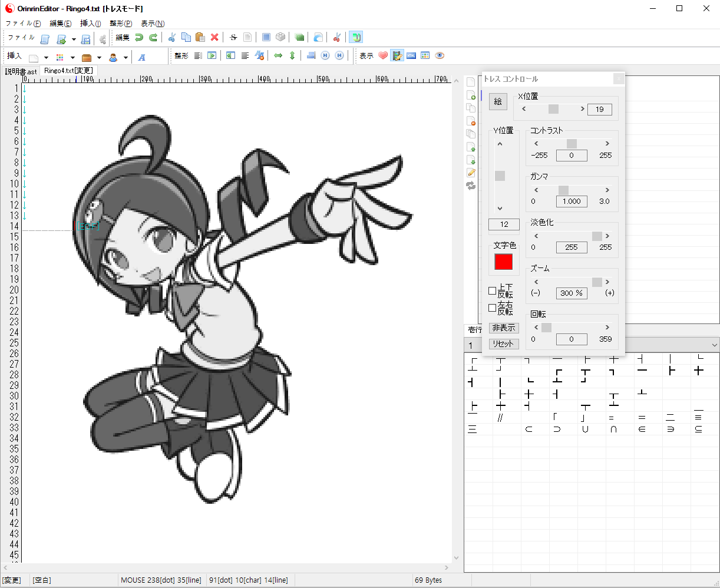The image size is (720, 588).
Task: Click the ズーム percentage input field
Action: tap(571, 293)
